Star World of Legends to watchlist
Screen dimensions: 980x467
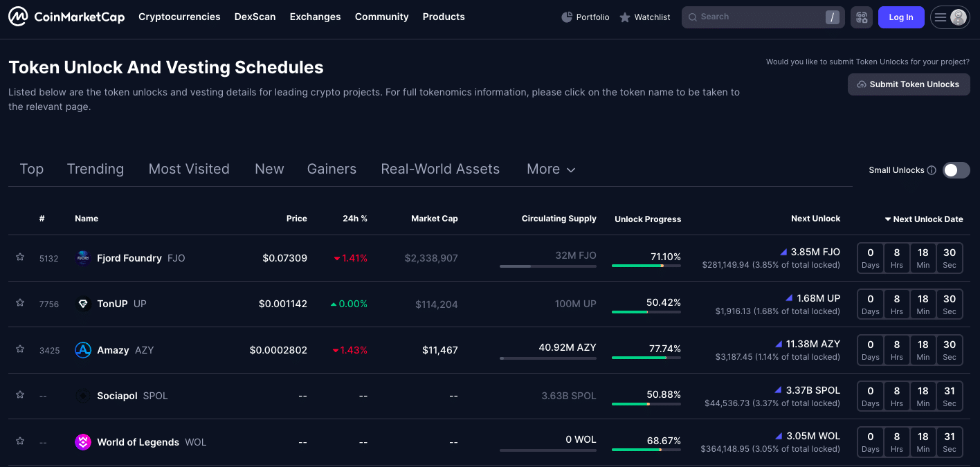point(20,441)
